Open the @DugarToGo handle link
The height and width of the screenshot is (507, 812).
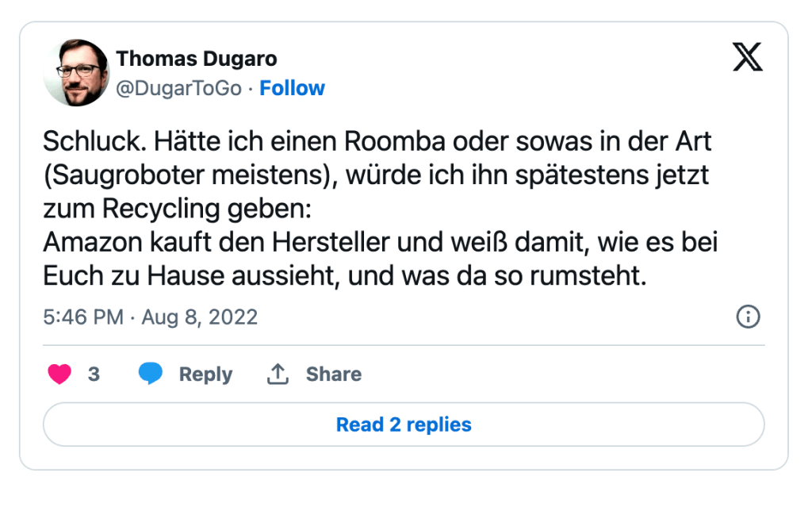pos(178,88)
